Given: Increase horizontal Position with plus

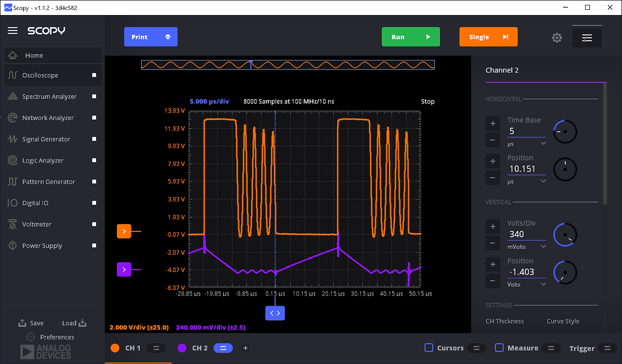Looking at the screenshot, I should pos(493,162).
